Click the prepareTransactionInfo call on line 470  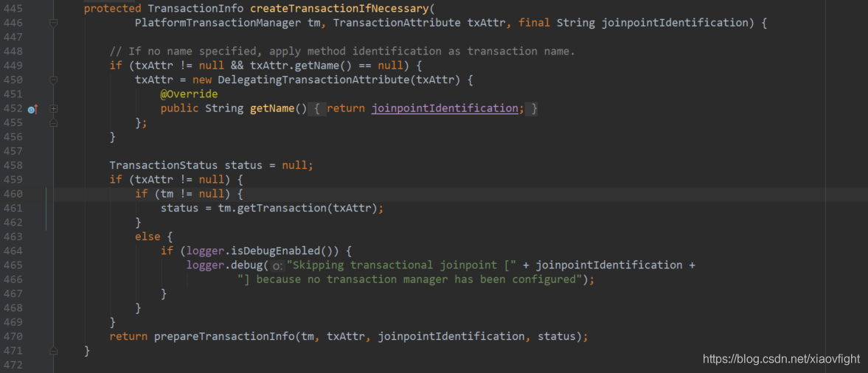367,336
